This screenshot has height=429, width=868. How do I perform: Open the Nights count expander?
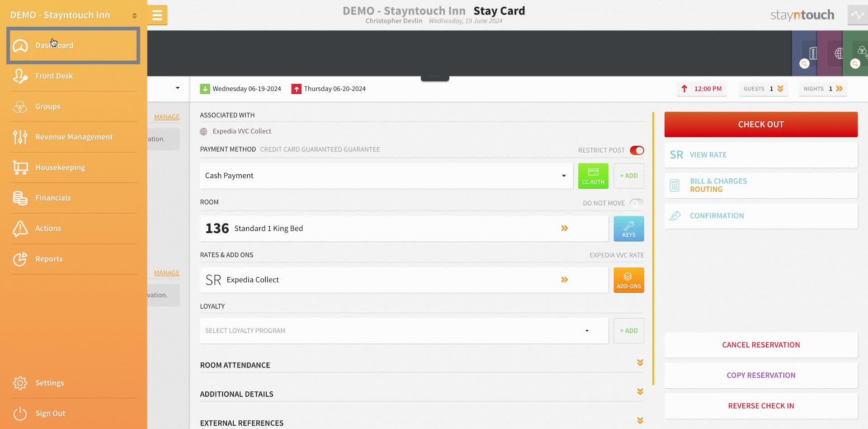[x=823, y=89]
